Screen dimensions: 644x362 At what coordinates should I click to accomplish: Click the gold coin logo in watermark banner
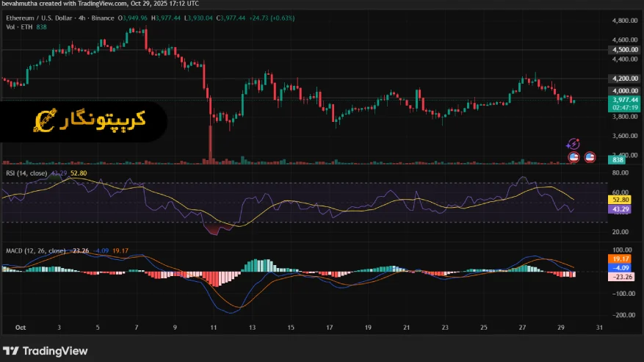(x=46, y=119)
